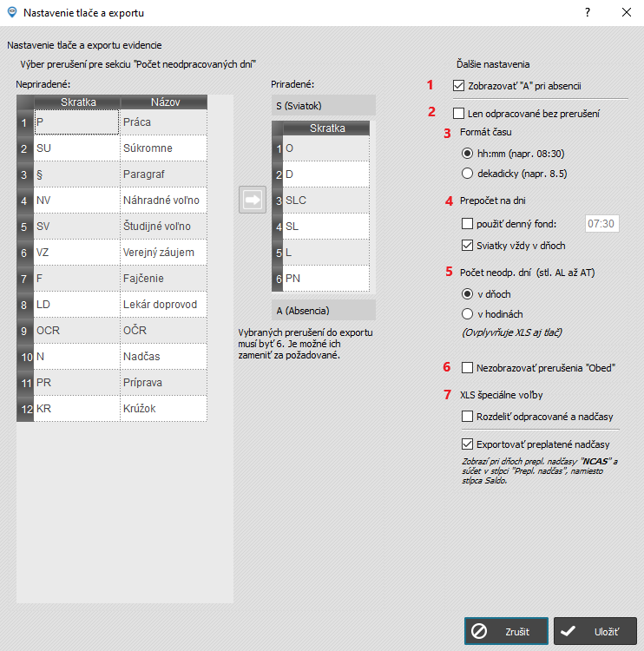Select the Súkromne cell
The image size is (644, 651).
coord(163,148)
